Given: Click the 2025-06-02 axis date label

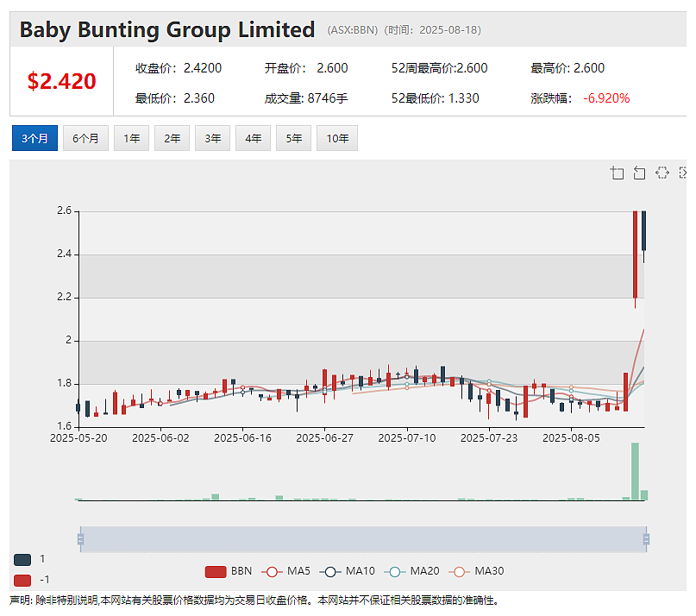Looking at the screenshot, I should (160, 438).
